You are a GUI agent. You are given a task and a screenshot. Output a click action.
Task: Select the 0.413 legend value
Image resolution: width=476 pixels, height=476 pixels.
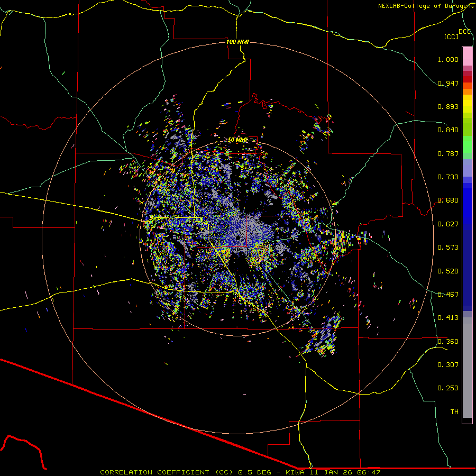tap(448, 318)
